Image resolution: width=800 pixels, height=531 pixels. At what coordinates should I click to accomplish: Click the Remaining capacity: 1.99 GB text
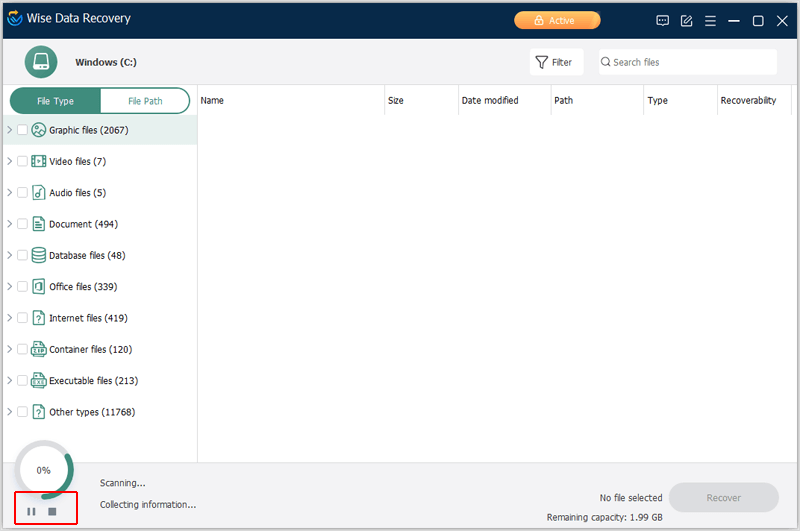pyautogui.click(x=605, y=517)
